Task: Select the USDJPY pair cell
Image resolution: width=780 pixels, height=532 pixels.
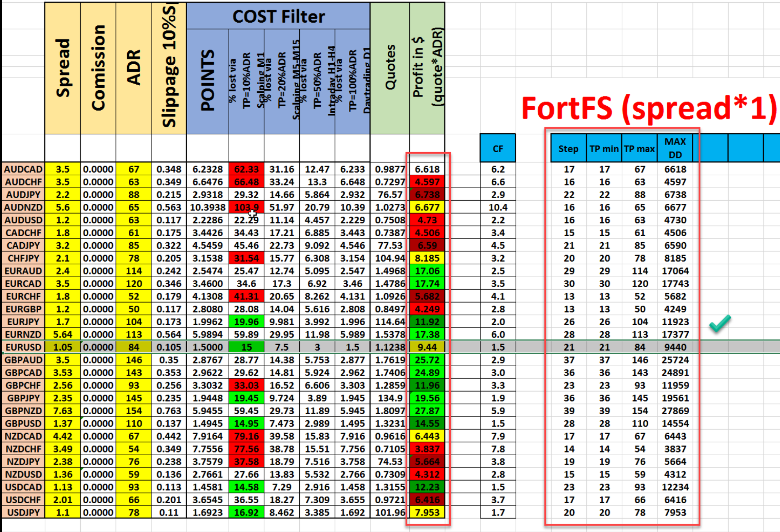Action: coord(23,513)
